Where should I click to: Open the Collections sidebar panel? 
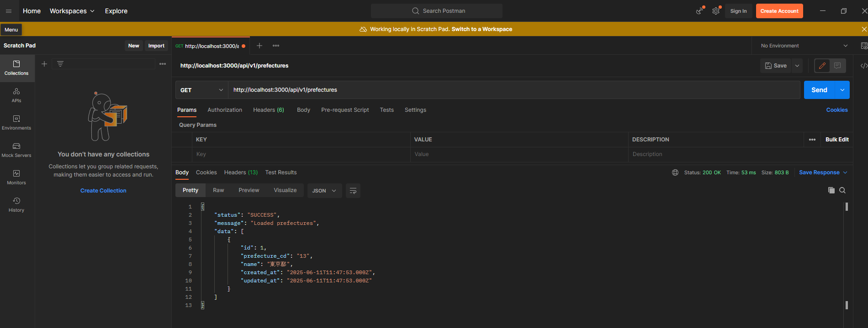point(16,68)
